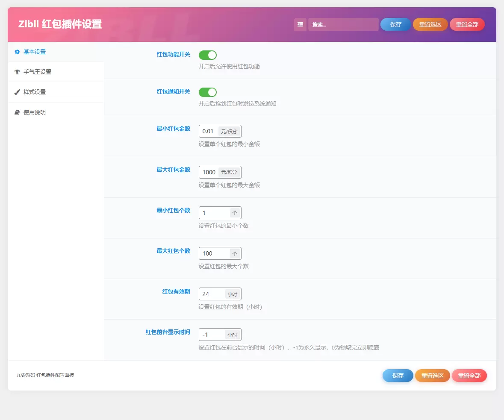Click the expand-all list icon beside search

[x=300, y=24]
